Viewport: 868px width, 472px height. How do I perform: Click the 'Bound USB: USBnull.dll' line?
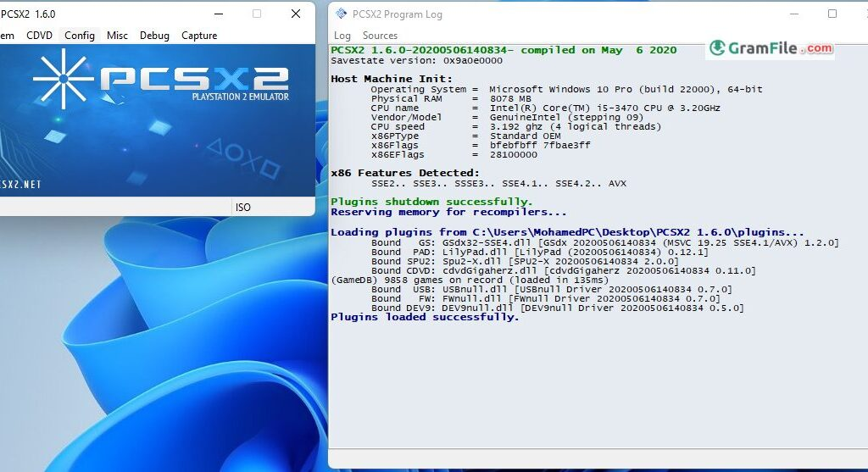(x=551, y=290)
